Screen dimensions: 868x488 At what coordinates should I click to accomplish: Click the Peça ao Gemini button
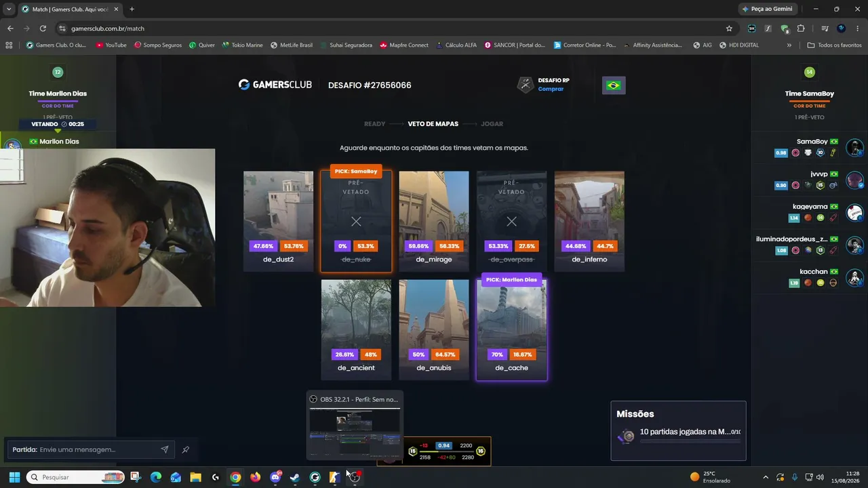pos(768,9)
